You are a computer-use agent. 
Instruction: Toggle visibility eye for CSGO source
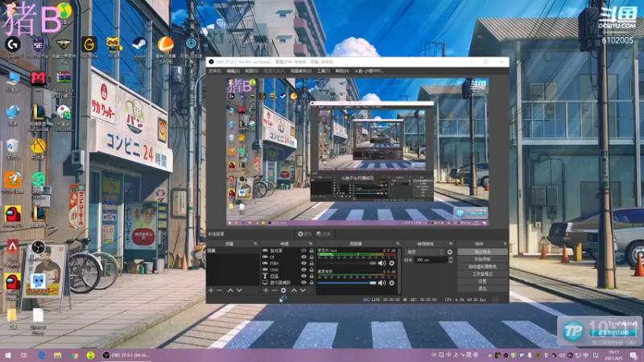pos(304,269)
